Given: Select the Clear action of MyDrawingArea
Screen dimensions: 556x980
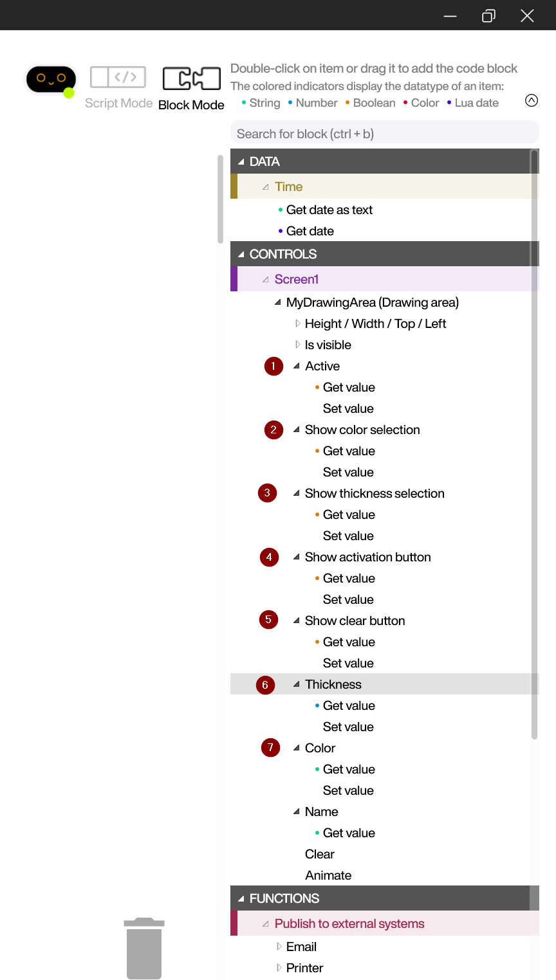Looking at the screenshot, I should 320,854.
